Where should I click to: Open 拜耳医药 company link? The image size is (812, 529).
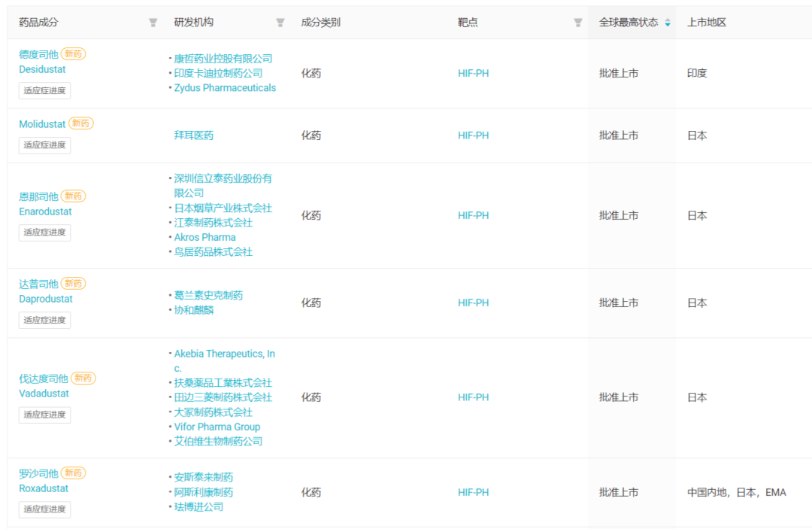(194, 135)
